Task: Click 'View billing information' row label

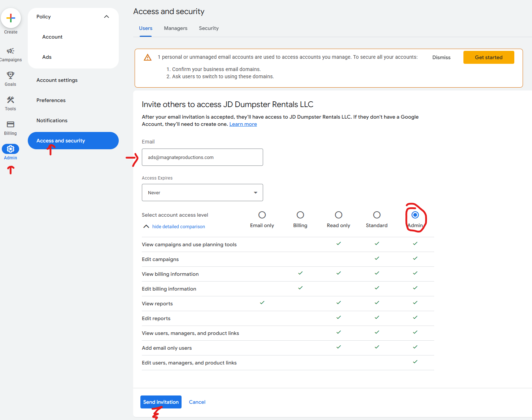Action: [170, 274]
